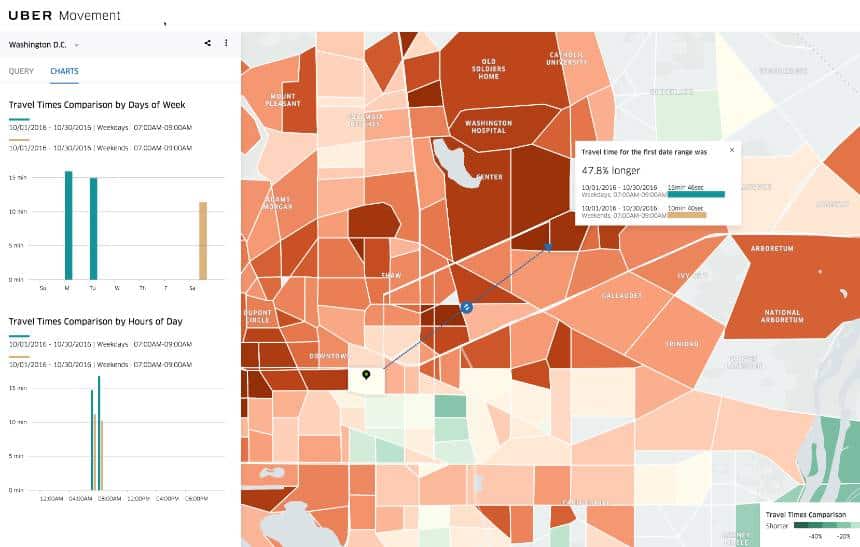Click the dark green legend swatch

[801, 526]
